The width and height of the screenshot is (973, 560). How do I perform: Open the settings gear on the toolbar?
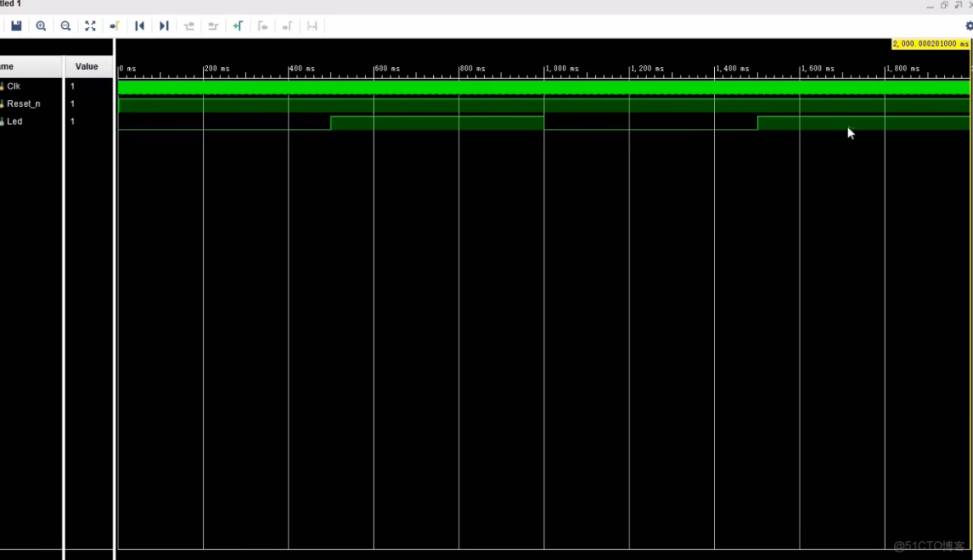click(x=968, y=25)
